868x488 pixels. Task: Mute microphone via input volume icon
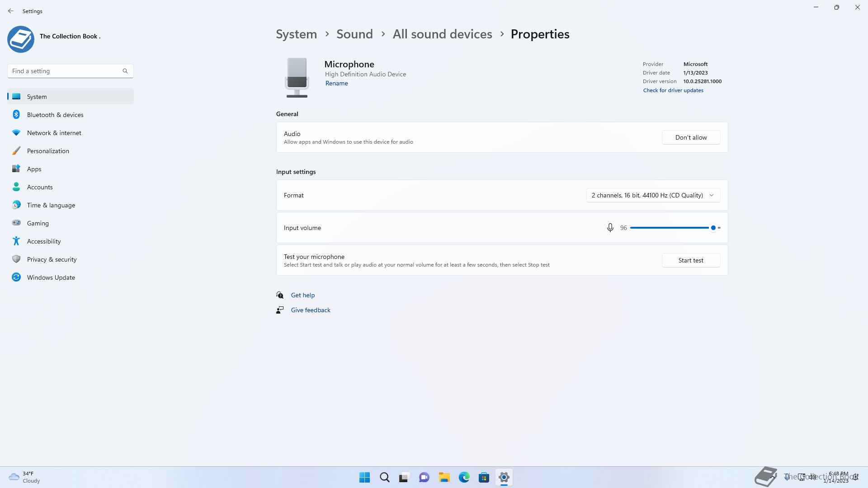[x=610, y=228]
